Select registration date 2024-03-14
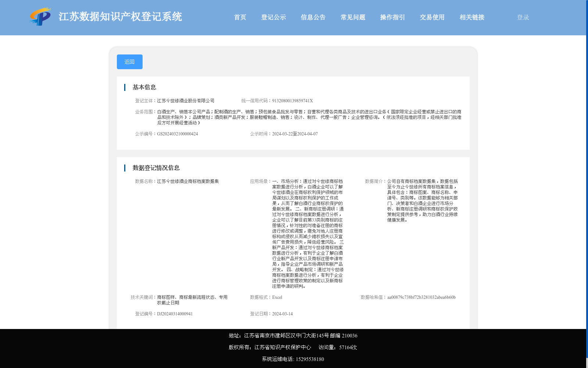This screenshot has width=588, height=368. [282, 314]
